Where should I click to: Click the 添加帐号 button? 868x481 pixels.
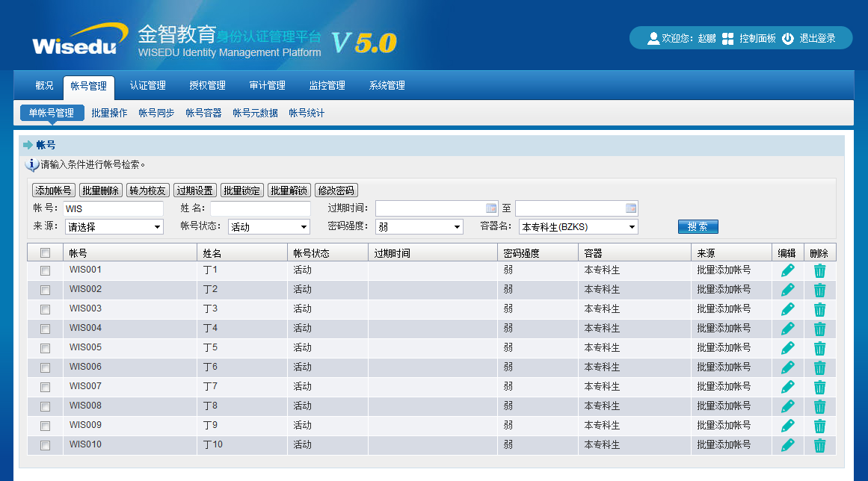pyautogui.click(x=54, y=190)
